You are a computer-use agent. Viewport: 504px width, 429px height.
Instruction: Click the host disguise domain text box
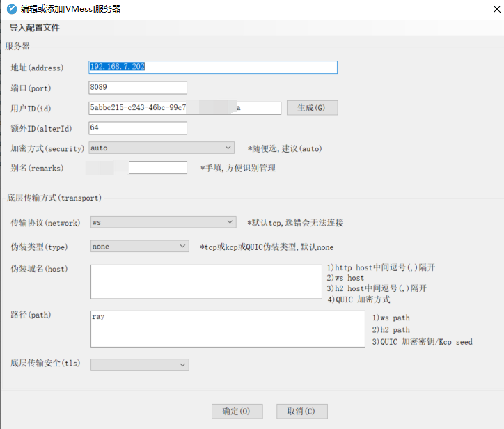click(206, 282)
